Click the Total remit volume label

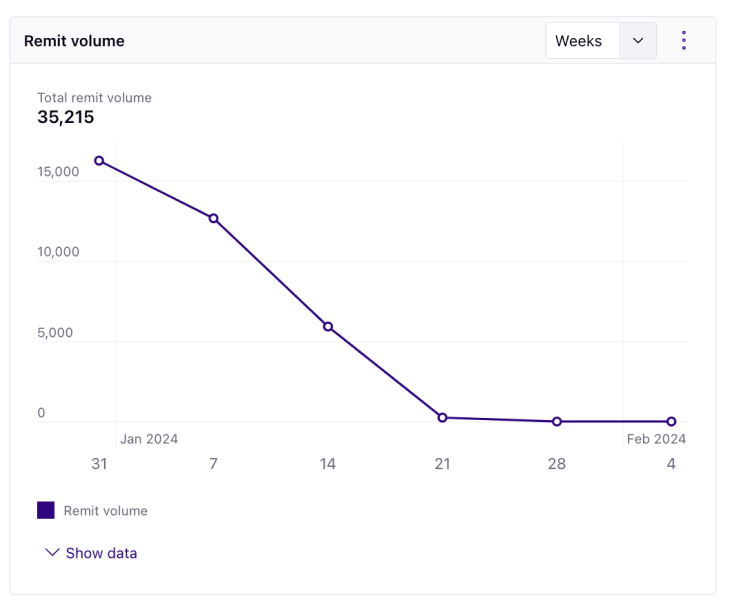95,97
